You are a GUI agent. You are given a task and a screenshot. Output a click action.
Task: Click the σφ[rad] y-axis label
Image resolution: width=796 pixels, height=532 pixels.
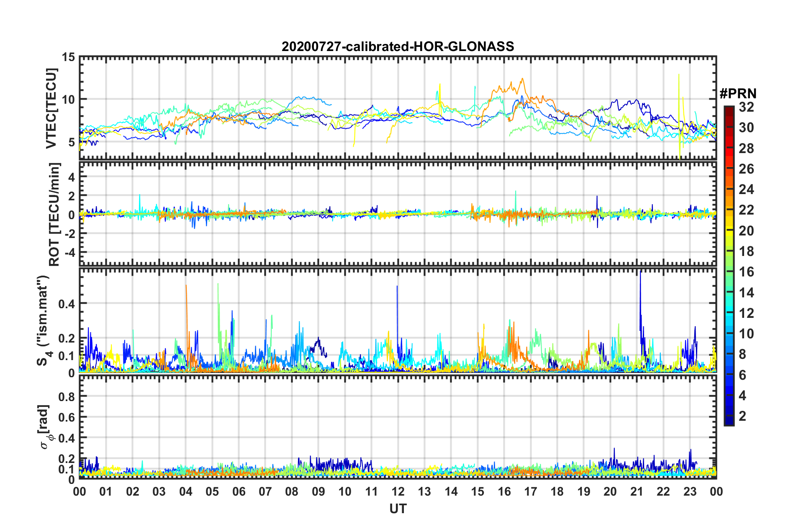pyautogui.click(x=46, y=426)
